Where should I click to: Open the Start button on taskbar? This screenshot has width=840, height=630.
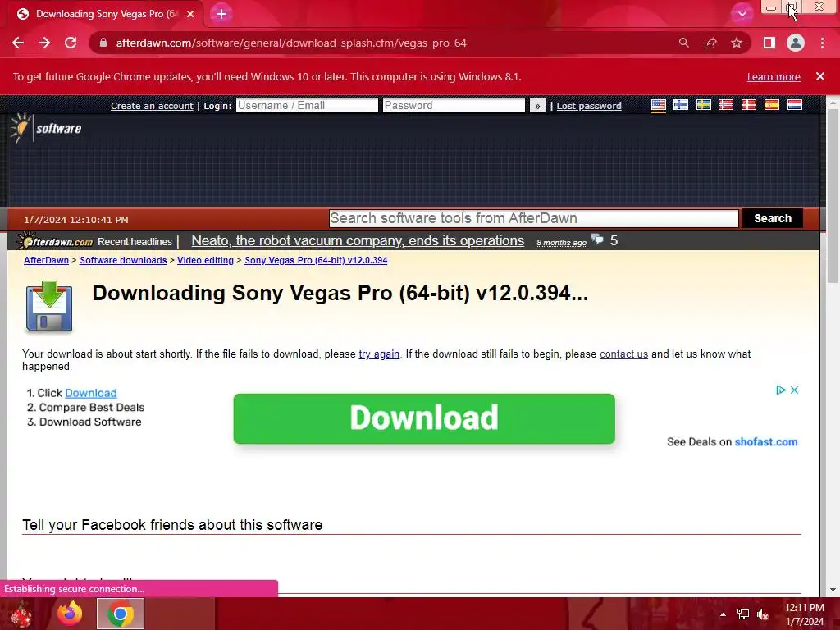click(x=21, y=614)
